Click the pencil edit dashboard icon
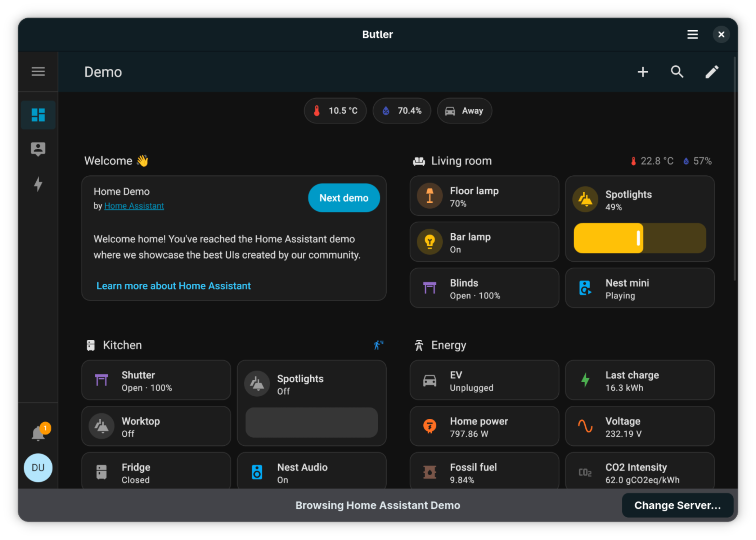Image resolution: width=756 pixels, height=540 pixels. tap(711, 72)
